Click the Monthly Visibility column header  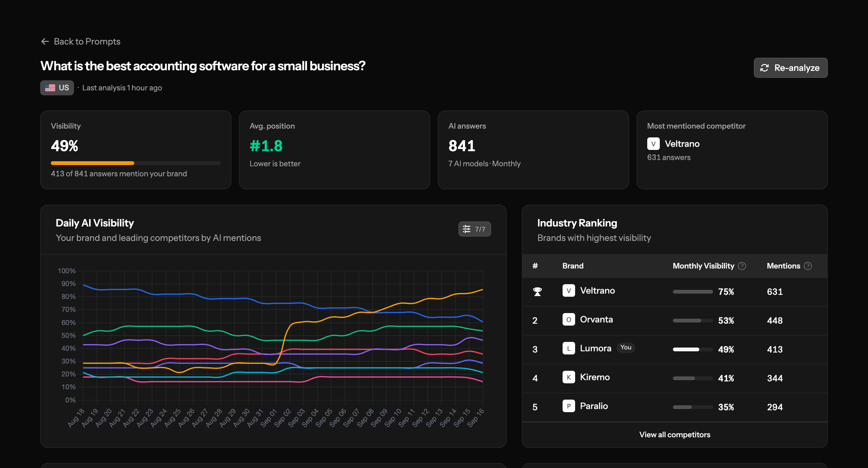tap(703, 266)
